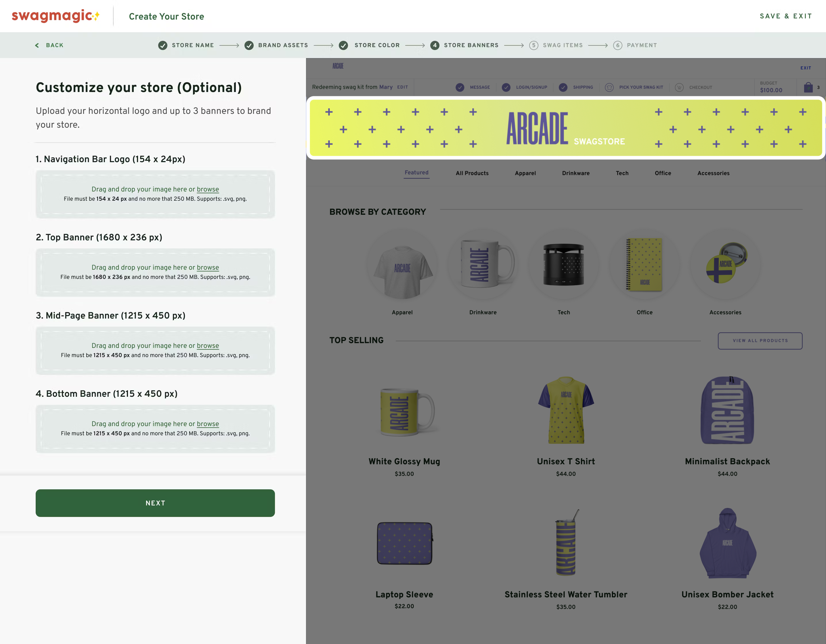Click browse link under Navigation Bar Logo
Screen dimensions: 826x644
point(208,189)
